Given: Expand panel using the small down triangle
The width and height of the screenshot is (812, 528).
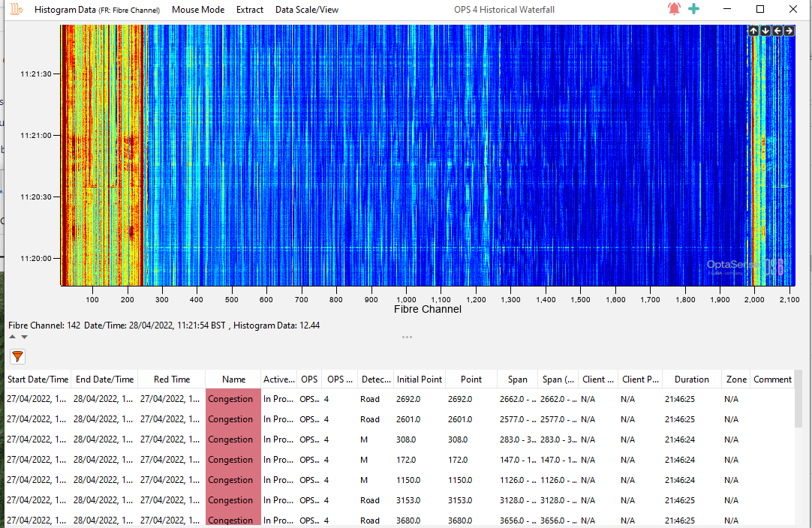Looking at the screenshot, I should coord(24,337).
